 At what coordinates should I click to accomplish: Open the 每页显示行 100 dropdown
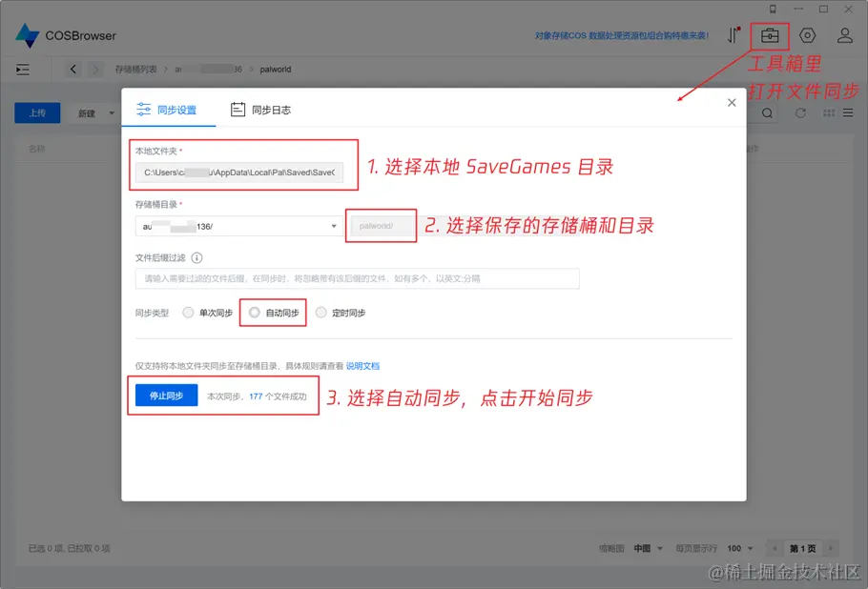739,548
